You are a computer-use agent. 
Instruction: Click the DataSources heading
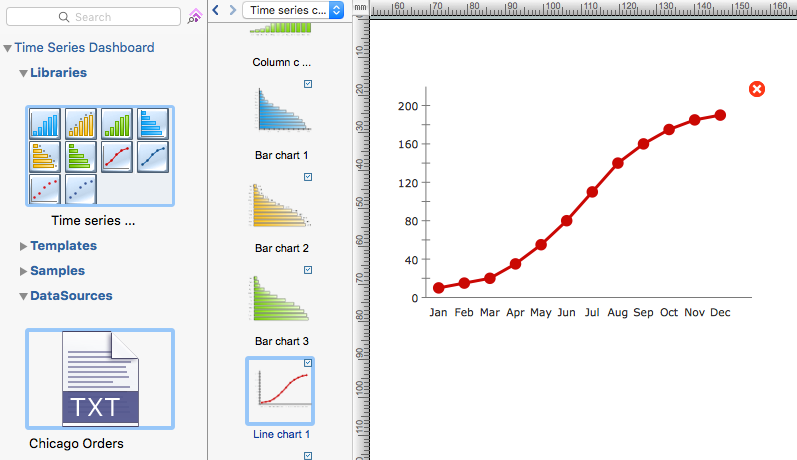(x=71, y=296)
